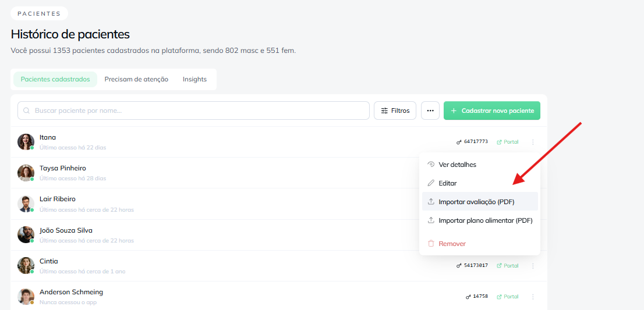Click 'Nunca acessou o app' text
The height and width of the screenshot is (310, 644).
tap(68, 302)
